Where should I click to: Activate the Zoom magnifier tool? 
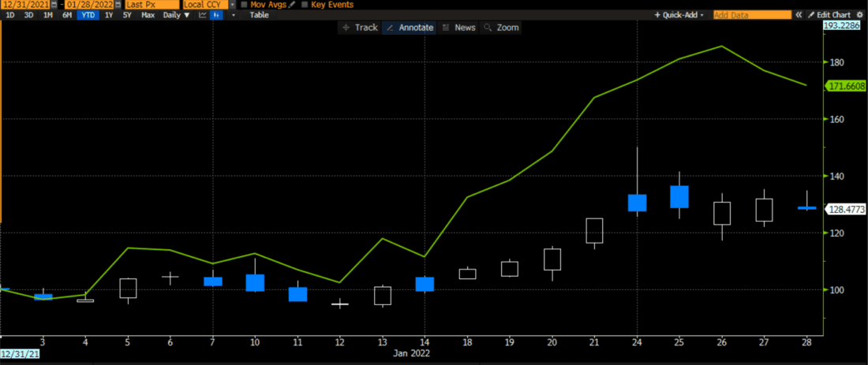tap(500, 27)
